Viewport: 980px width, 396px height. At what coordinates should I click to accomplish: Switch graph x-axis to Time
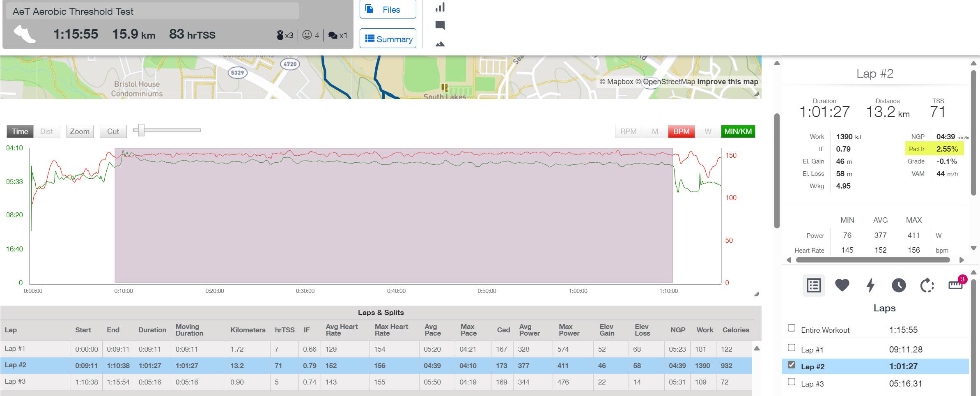pos(20,131)
